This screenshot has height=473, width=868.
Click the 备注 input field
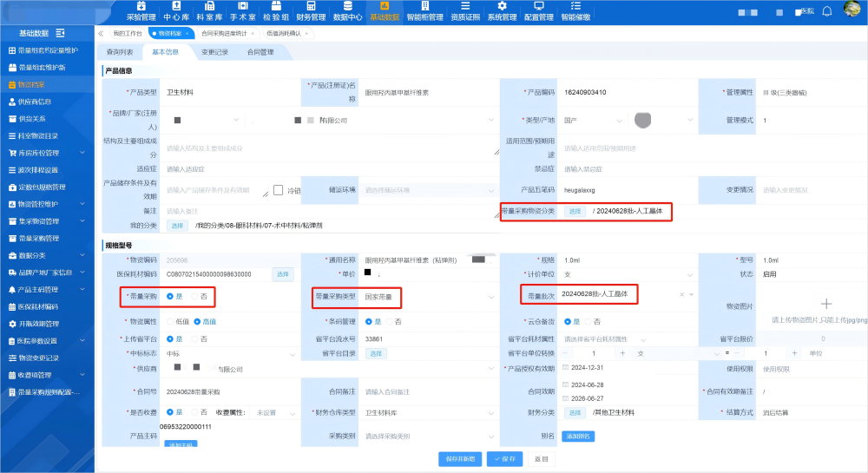330,211
